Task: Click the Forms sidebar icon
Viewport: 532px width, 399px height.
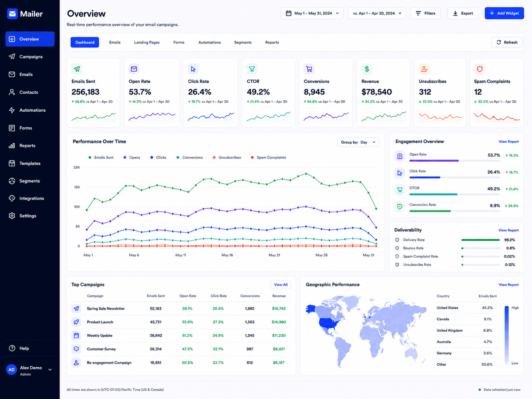Action: coord(12,128)
